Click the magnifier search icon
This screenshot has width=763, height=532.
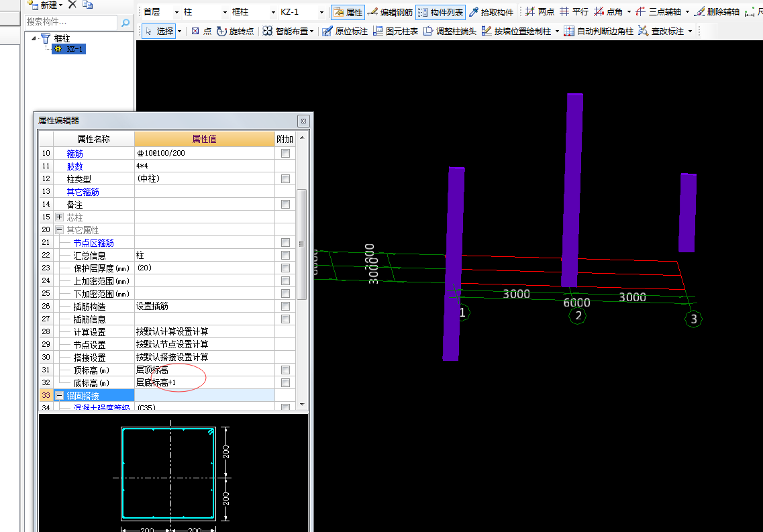tap(125, 22)
